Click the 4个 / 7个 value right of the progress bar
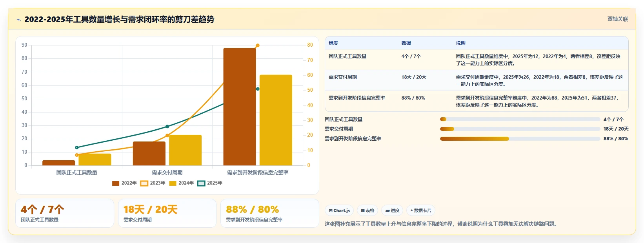 pyautogui.click(x=613, y=119)
